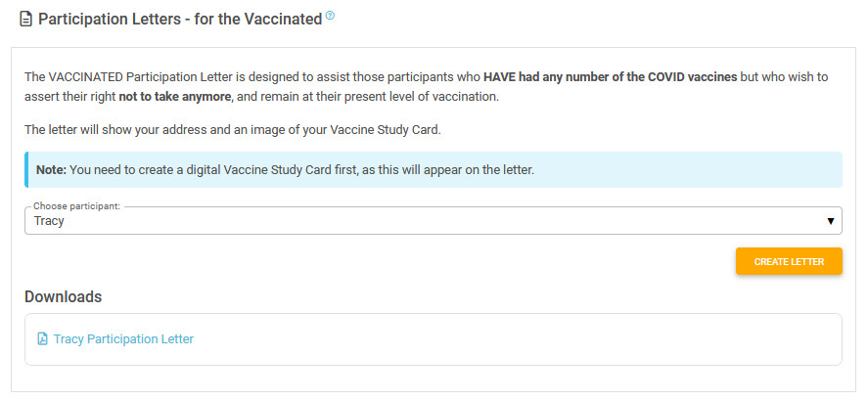The height and width of the screenshot is (401, 868).
Task: Click the document icon beside the page title
Action: (26, 20)
